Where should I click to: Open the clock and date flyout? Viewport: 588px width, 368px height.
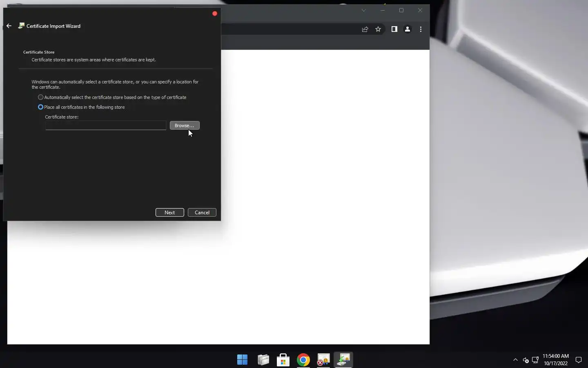pyautogui.click(x=556, y=360)
